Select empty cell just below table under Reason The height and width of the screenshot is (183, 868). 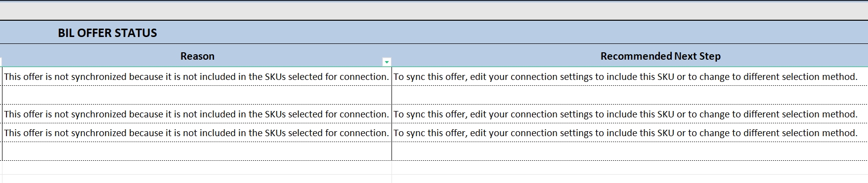tap(197, 168)
